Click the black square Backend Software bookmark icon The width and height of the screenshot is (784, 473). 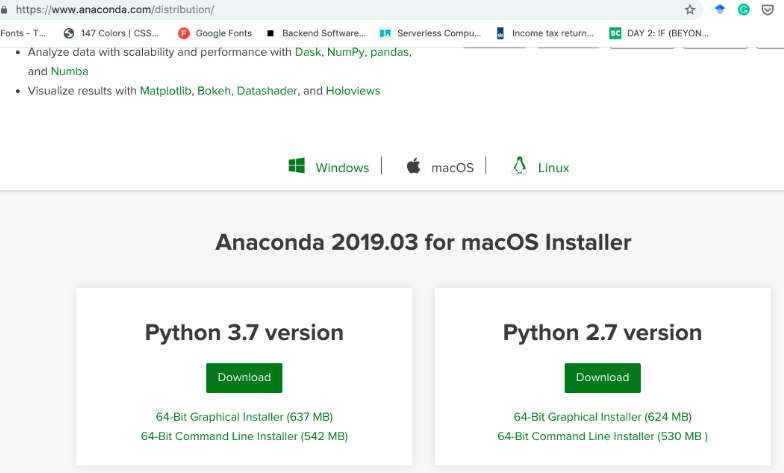[270, 34]
